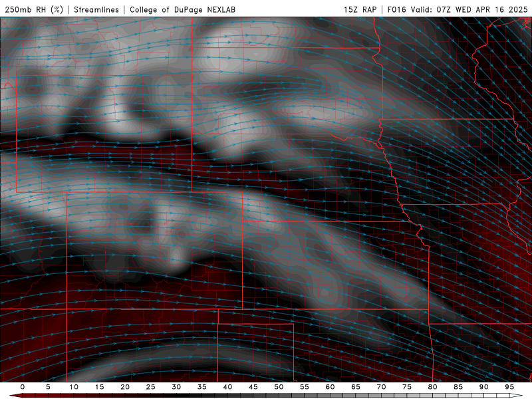Click the 15 label on the color scale

click(99, 387)
